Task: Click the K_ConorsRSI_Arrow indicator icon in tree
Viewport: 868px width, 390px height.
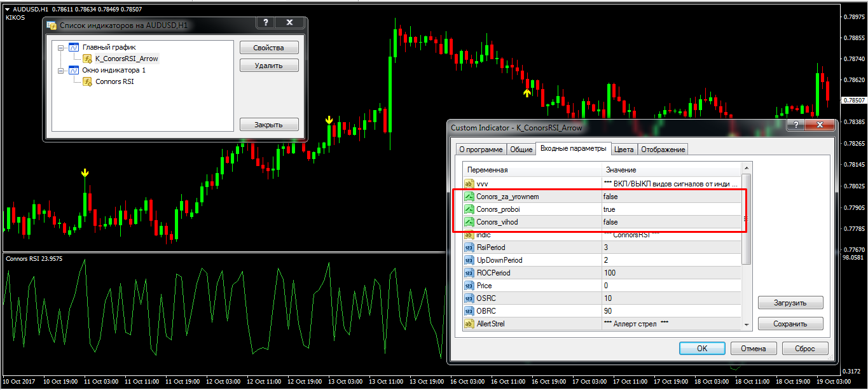Action: coord(88,59)
